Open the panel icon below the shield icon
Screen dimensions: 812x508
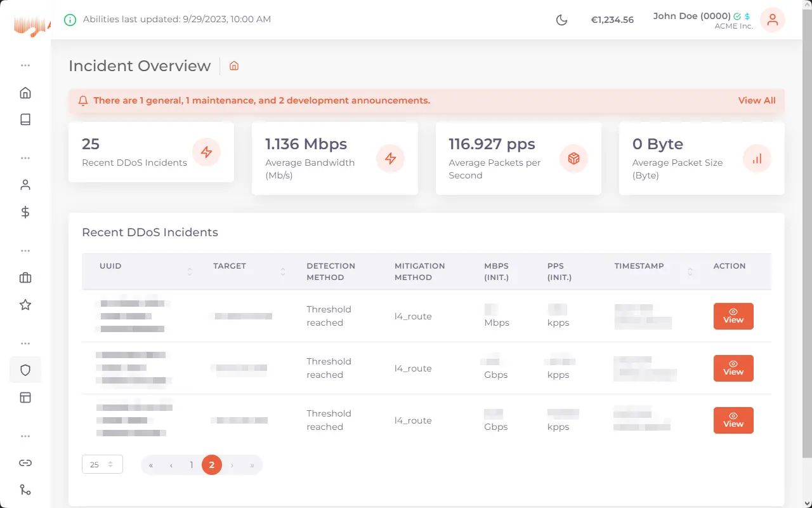[25, 397]
